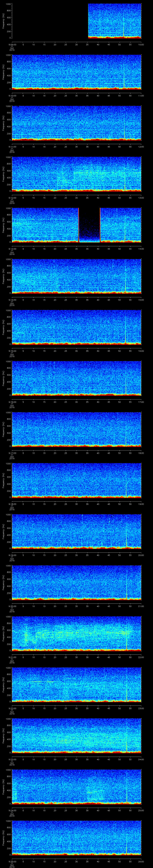Click the 9:20:00 spectrogram plot
Image resolution: width=153 pixels, height=868 pixels.
(77, 582)
